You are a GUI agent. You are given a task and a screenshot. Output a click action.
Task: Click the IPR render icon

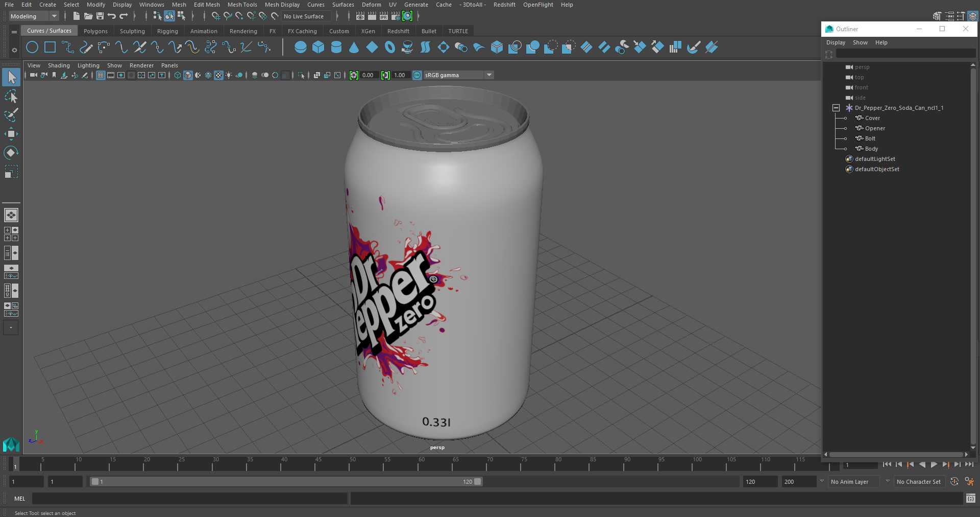(x=384, y=16)
